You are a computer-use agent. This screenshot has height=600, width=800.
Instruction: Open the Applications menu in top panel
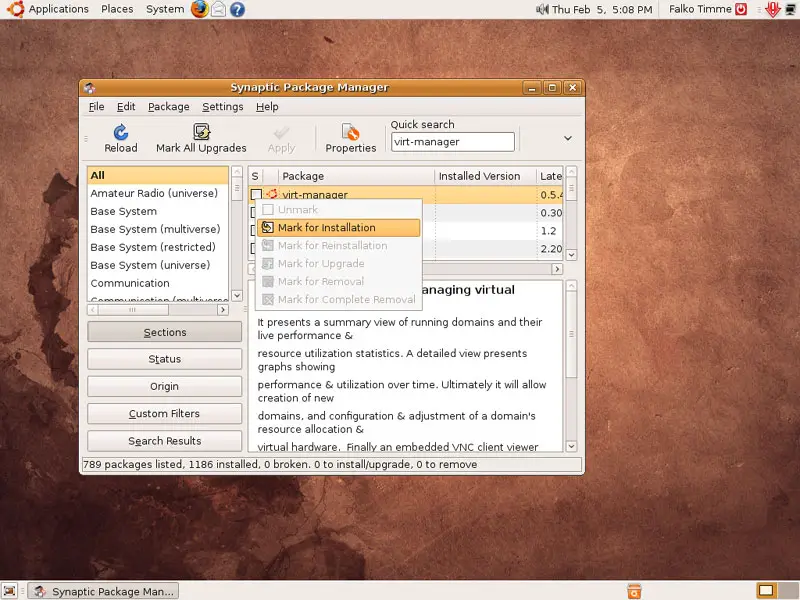pyautogui.click(x=58, y=9)
